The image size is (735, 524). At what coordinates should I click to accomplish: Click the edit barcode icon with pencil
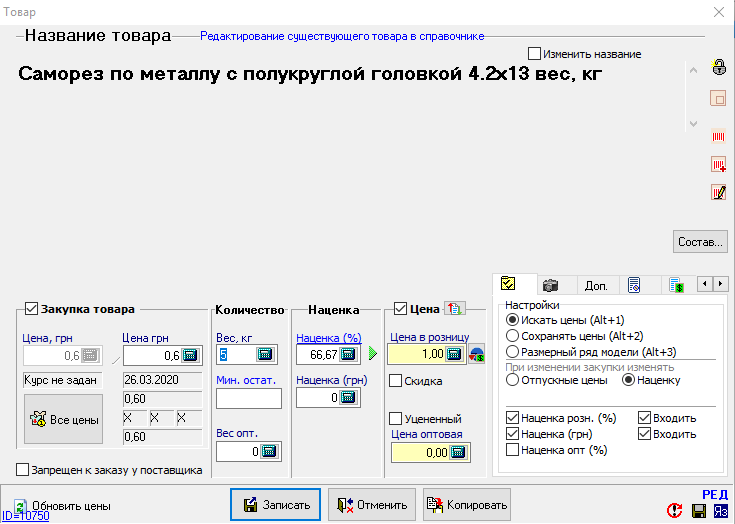click(x=717, y=192)
